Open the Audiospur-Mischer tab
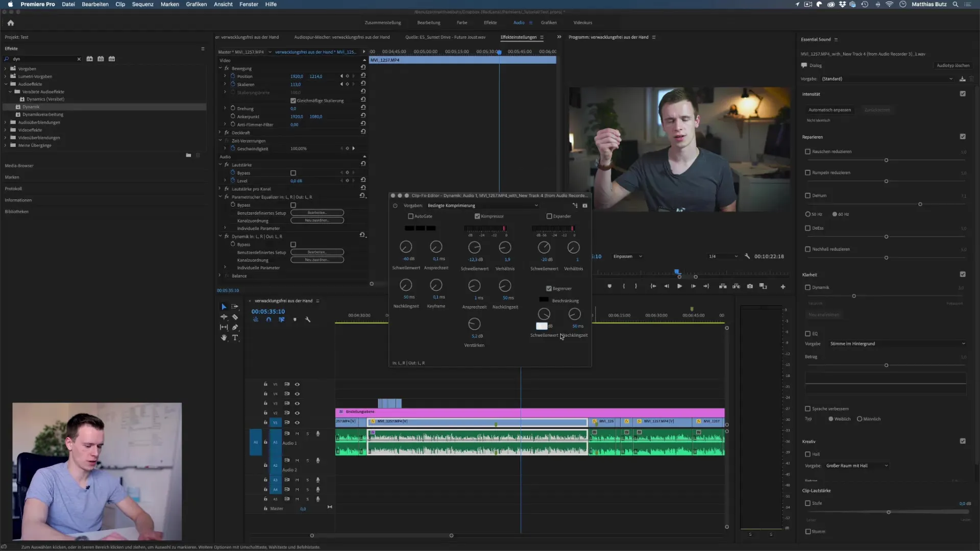 pyautogui.click(x=342, y=37)
